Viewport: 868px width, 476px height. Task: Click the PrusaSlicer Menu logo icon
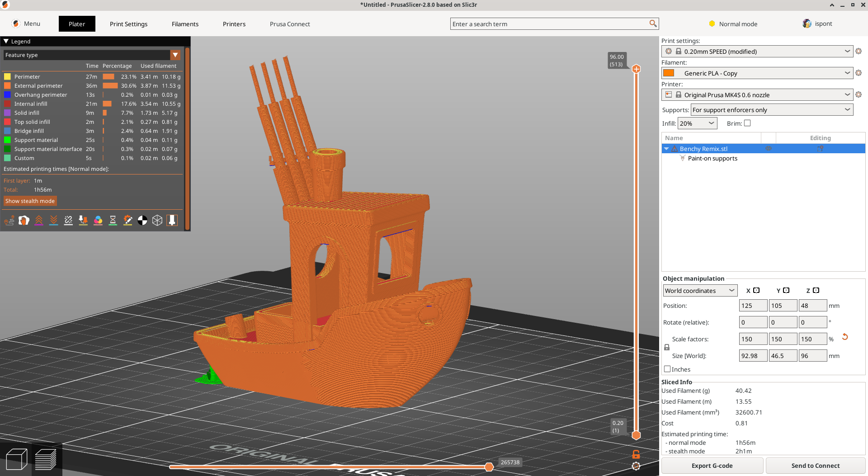click(x=16, y=24)
